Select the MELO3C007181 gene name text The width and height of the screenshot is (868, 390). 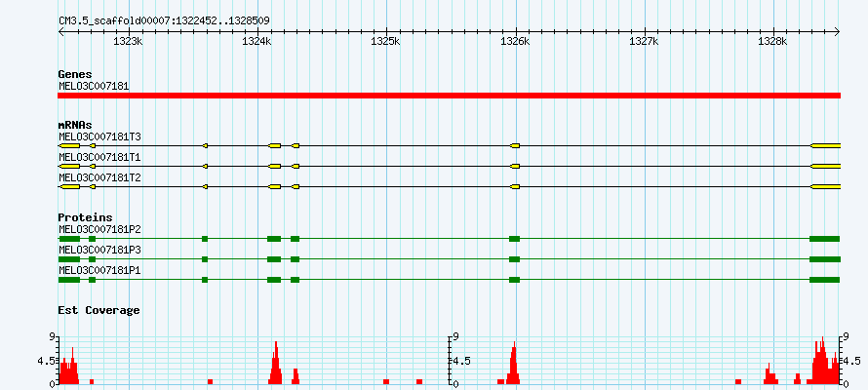(94, 87)
